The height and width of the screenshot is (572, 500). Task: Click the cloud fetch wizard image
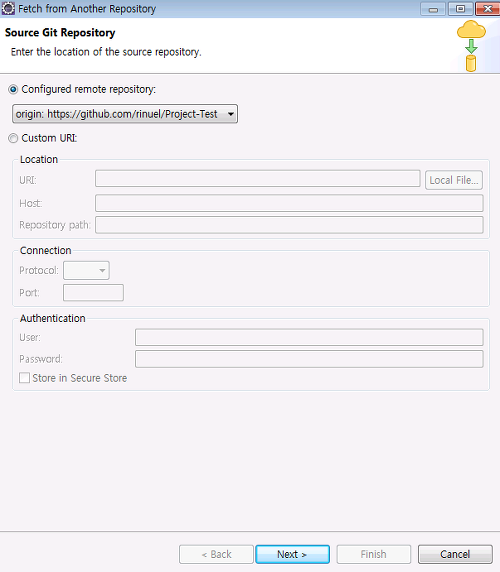pos(471,46)
